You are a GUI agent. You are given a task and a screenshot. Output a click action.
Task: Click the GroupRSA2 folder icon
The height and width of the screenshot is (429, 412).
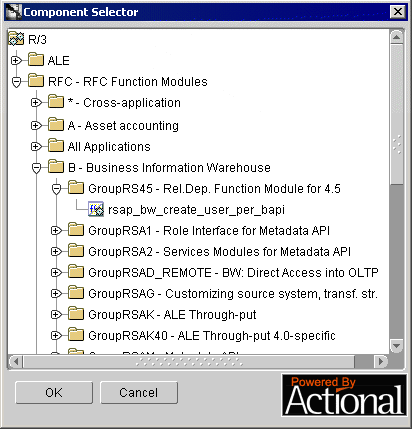tap(76, 251)
